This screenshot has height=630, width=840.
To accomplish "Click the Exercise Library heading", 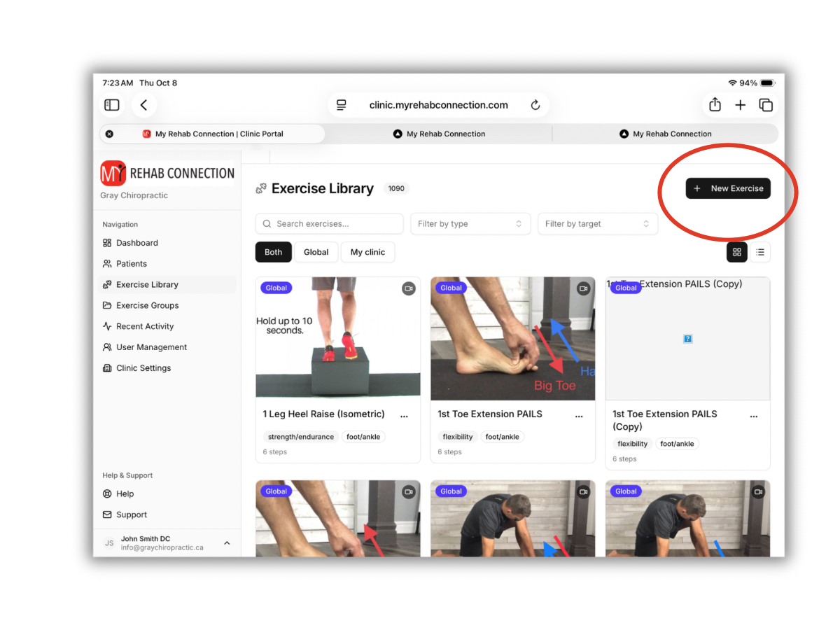I will tap(323, 188).
